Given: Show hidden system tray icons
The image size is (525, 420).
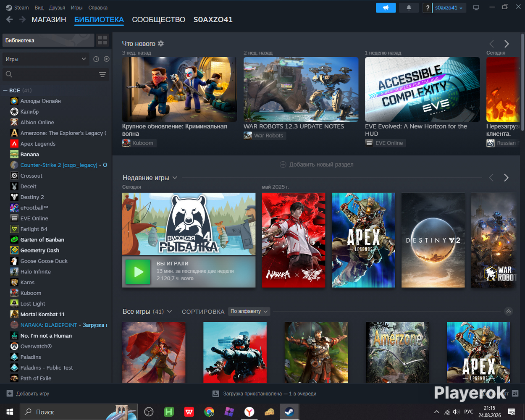Looking at the screenshot, I should point(437,412).
